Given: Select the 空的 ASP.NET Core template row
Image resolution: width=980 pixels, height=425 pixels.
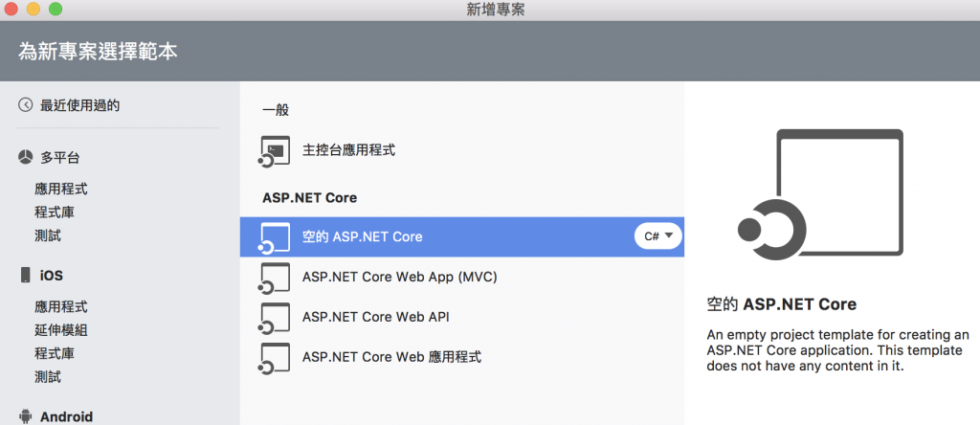Looking at the screenshot, I should pos(462,236).
